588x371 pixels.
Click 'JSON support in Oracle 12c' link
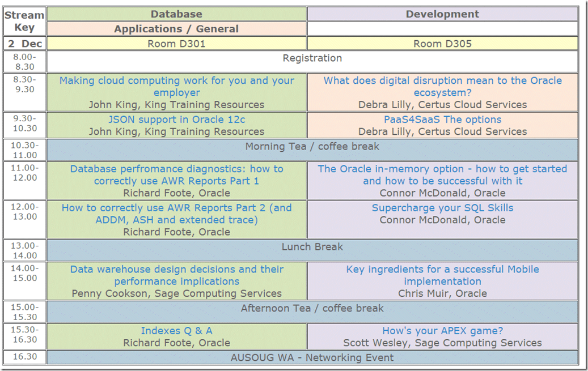[x=177, y=120]
